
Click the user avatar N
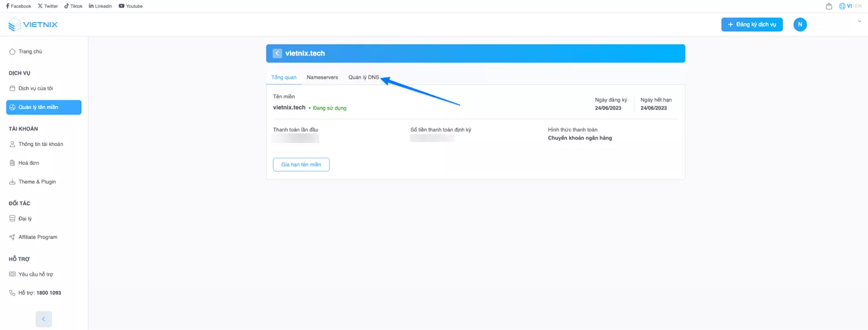point(800,24)
